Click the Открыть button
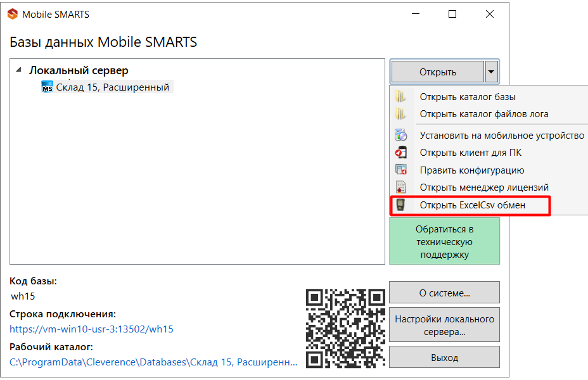588x380 pixels. pos(438,72)
